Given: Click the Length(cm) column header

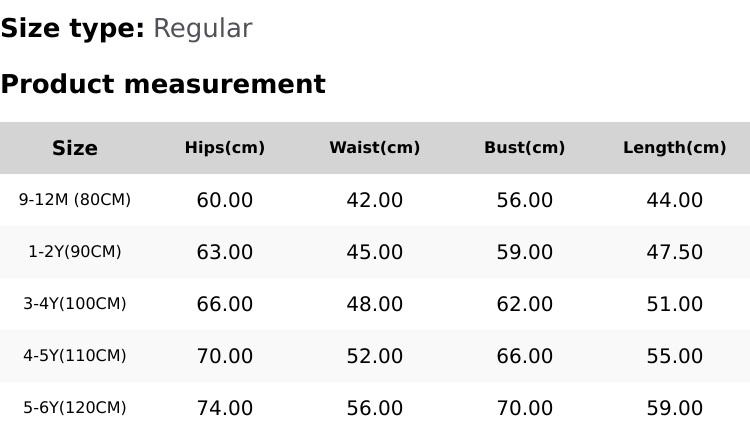Looking at the screenshot, I should pyautogui.click(x=675, y=148).
